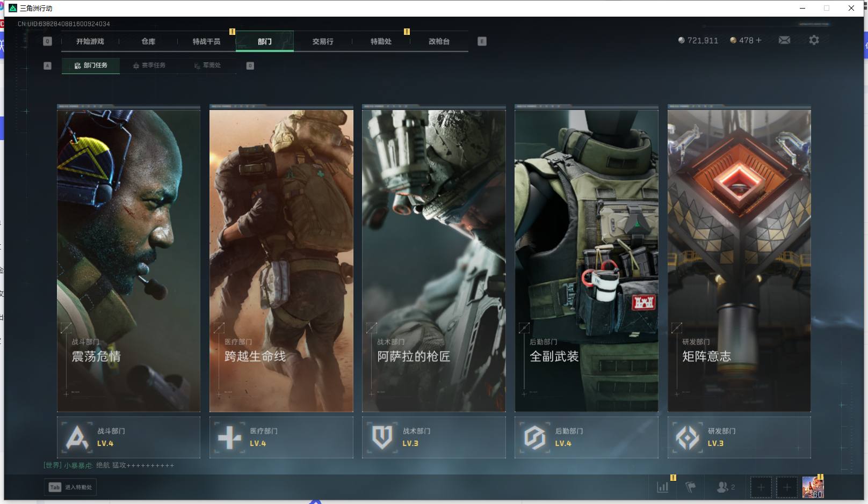Click the Q key previous-tab icon

click(x=47, y=41)
